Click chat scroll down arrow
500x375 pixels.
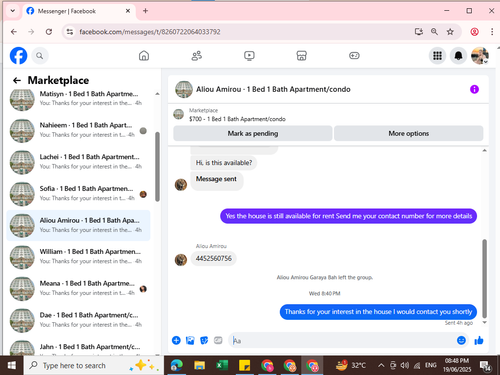[484, 322]
